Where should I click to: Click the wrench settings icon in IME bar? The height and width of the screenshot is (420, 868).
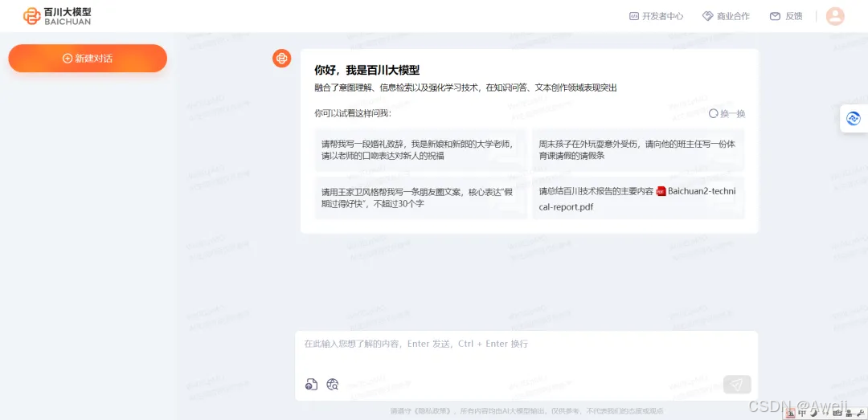click(x=861, y=413)
